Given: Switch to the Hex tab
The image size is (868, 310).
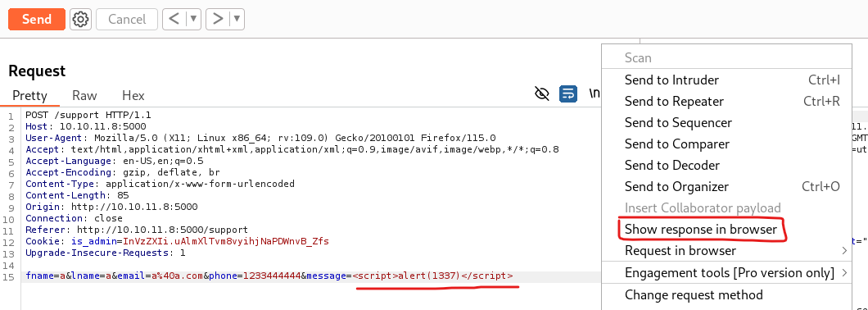Looking at the screenshot, I should (133, 95).
